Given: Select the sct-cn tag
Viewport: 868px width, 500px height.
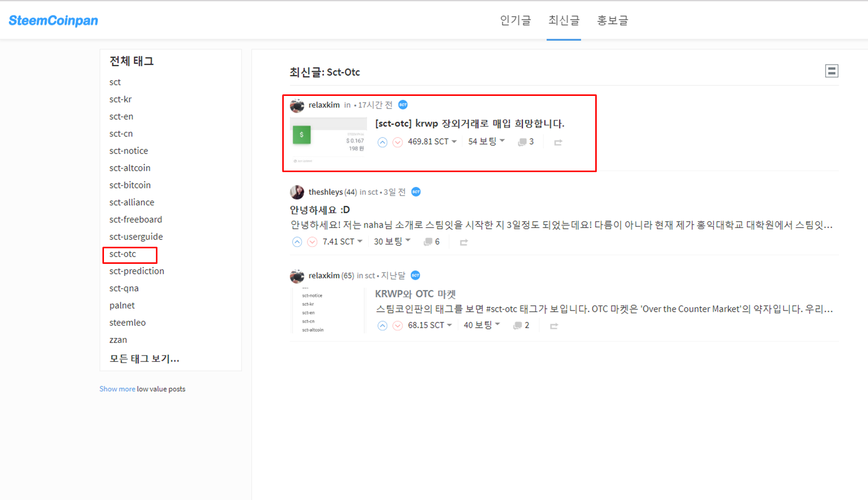Looking at the screenshot, I should (121, 133).
